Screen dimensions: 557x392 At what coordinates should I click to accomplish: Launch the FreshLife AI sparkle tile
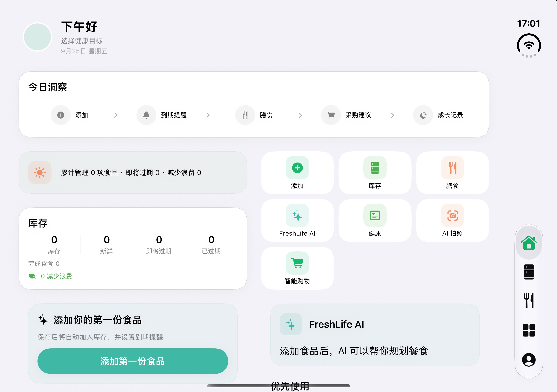coord(297,220)
